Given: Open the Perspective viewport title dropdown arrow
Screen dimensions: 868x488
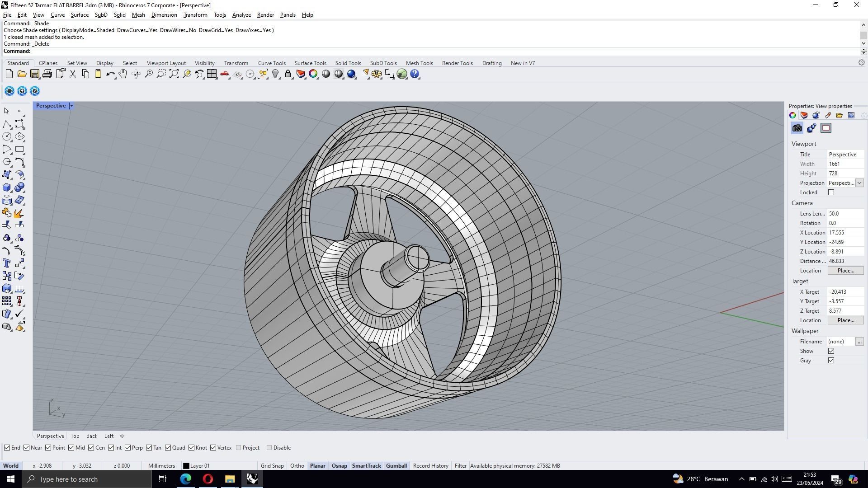Looking at the screenshot, I should tap(71, 106).
